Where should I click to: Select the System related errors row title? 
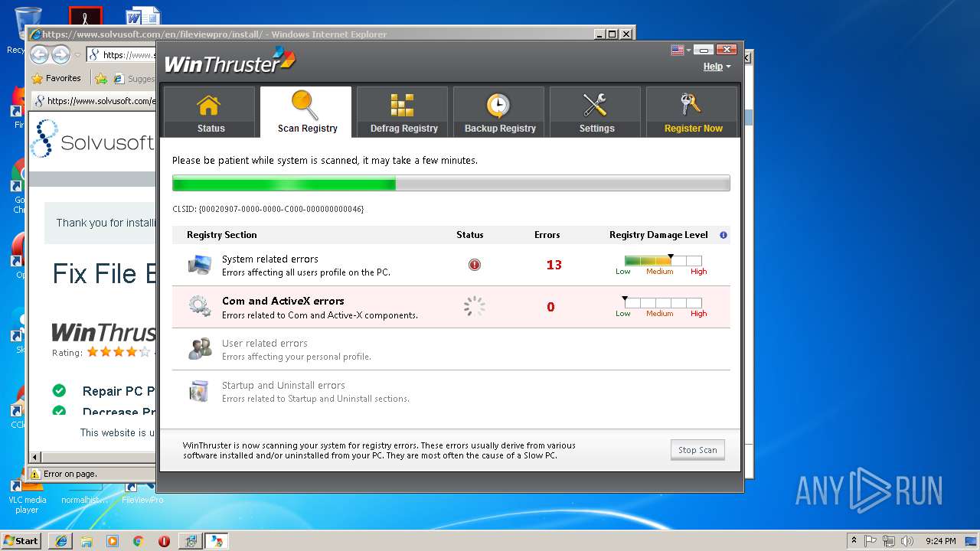click(x=270, y=259)
